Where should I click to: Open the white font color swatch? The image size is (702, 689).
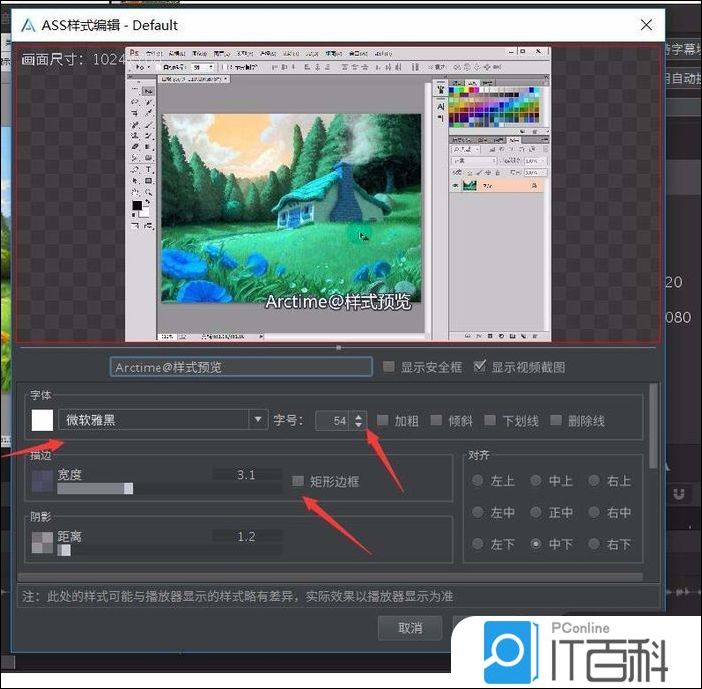(x=42, y=420)
